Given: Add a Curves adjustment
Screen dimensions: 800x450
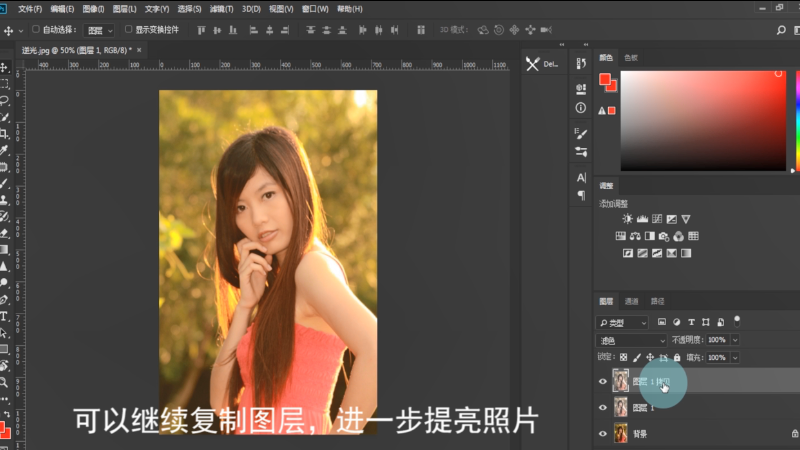Looking at the screenshot, I should click(657, 219).
